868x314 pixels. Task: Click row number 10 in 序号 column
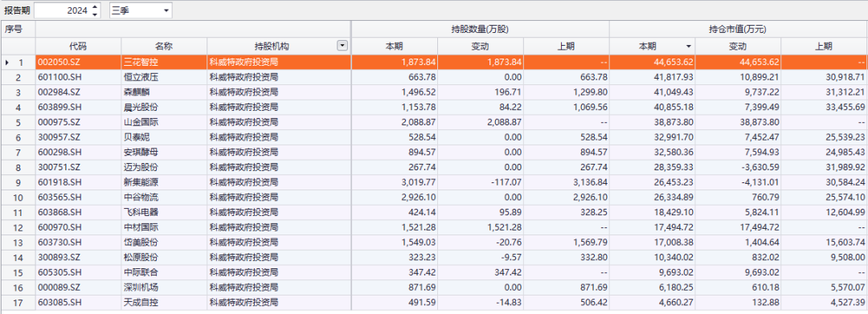click(18, 198)
